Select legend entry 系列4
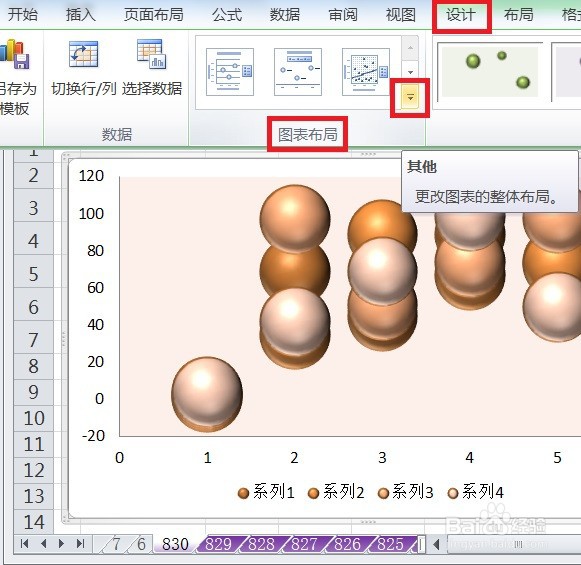This screenshot has width=581, height=565. pyautogui.click(x=475, y=492)
